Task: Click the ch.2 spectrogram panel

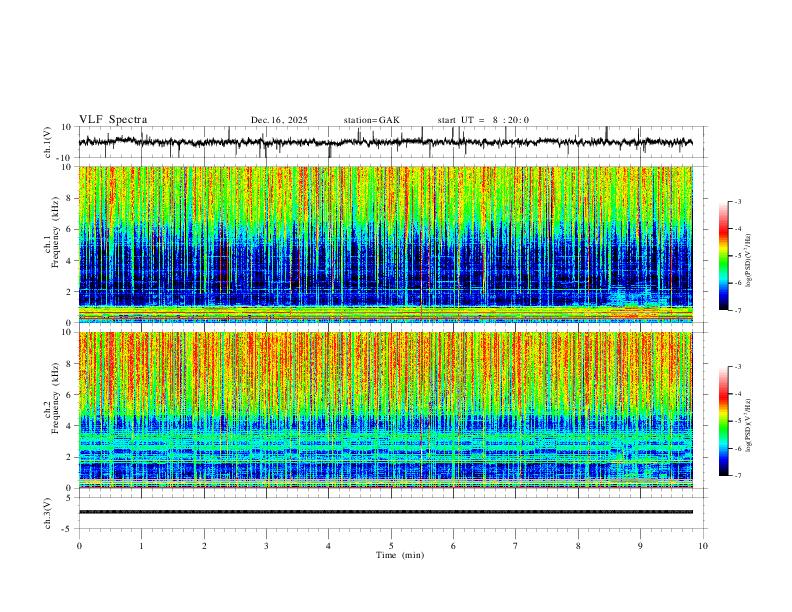Action: (385, 410)
